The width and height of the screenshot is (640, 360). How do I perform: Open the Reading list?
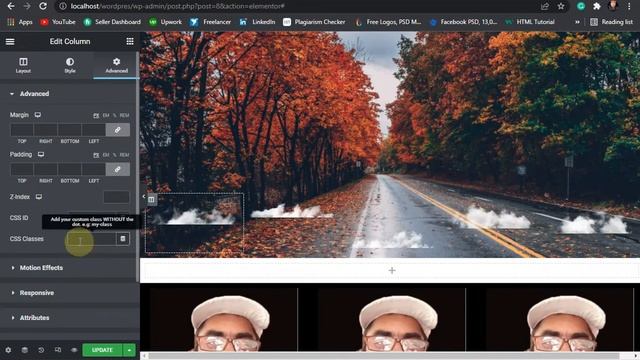(611, 22)
